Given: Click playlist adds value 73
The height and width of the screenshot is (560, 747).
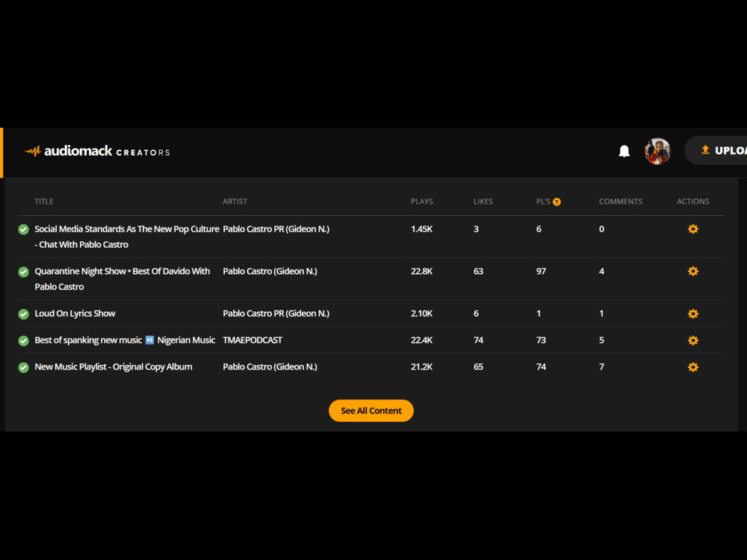Looking at the screenshot, I should (541, 340).
